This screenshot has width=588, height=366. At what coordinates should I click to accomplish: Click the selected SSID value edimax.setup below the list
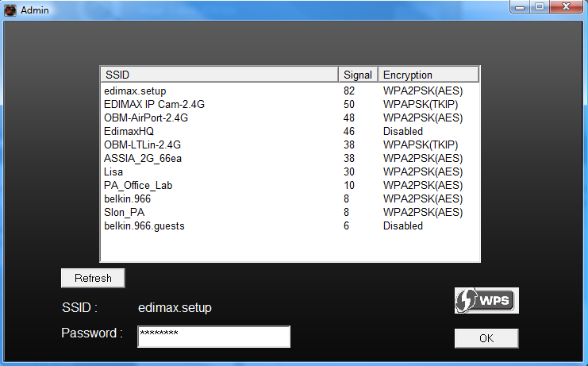175,307
